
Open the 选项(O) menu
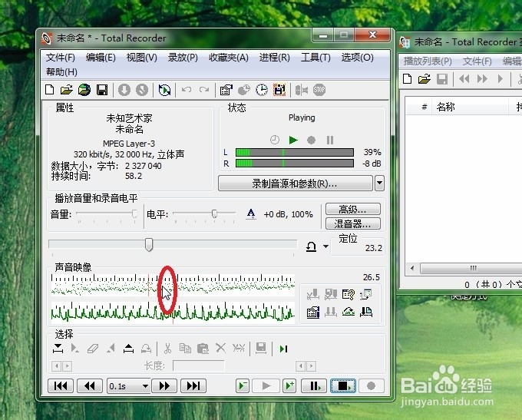pyautogui.click(x=357, y=58)
